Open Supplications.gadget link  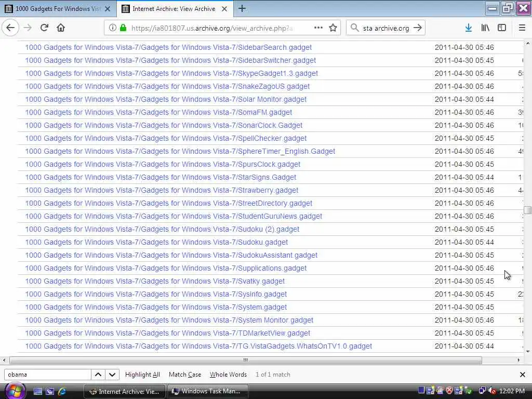[x=166, y=269]
